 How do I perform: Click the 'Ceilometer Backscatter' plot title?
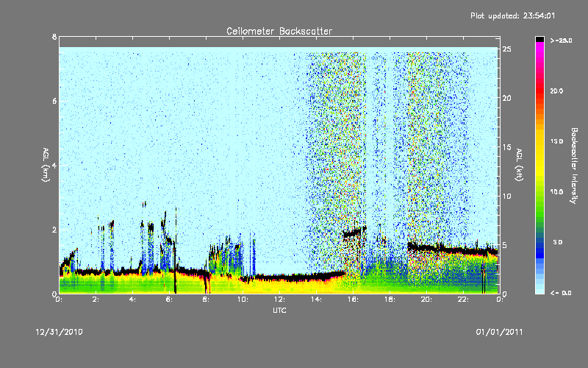click(279, 31)
